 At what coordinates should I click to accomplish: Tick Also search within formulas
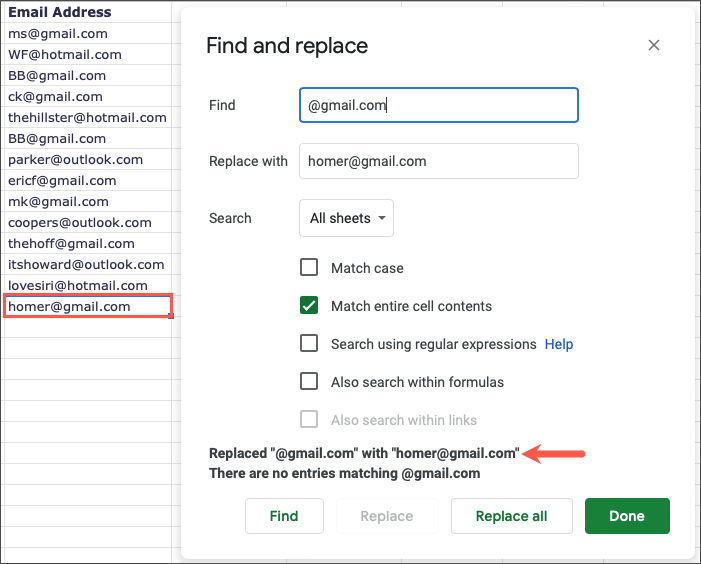tap(310, 382)
